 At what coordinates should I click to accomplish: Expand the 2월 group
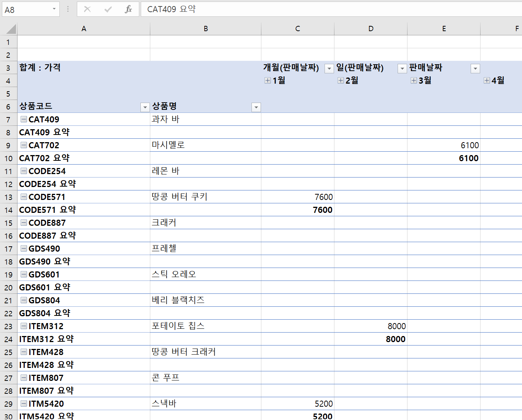coord(341,81)
